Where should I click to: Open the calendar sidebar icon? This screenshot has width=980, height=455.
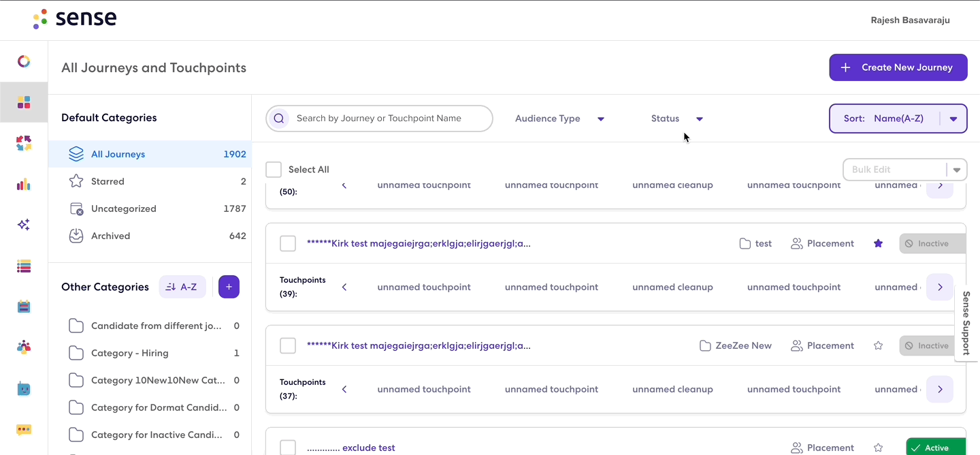coord(24,307)
